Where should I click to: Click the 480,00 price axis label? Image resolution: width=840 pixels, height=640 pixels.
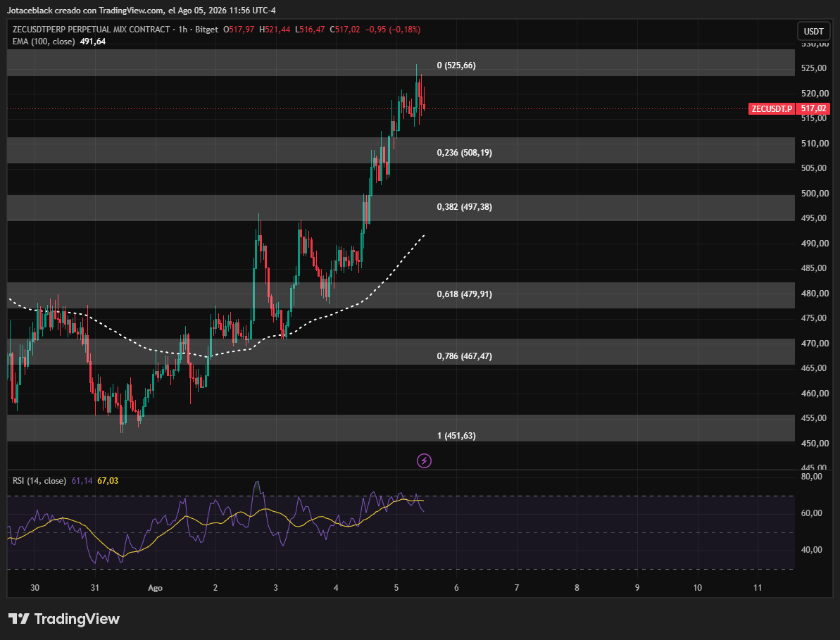point(815,294)
